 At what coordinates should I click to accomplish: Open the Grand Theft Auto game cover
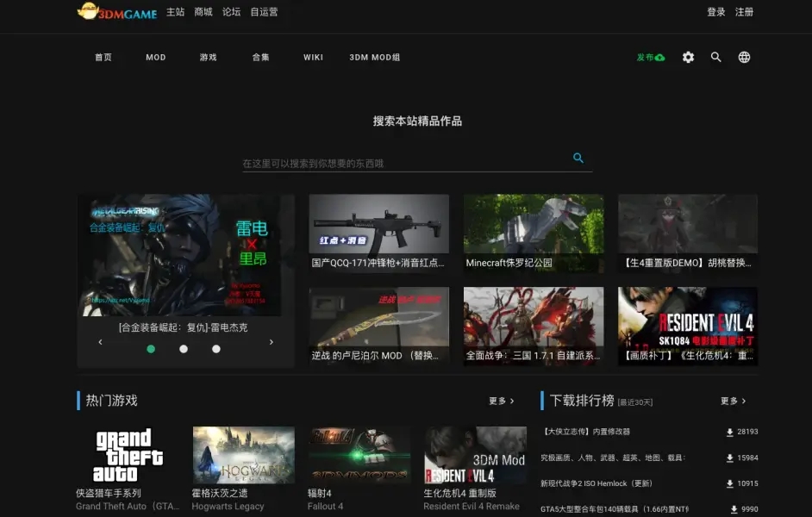click(x=128, y=456)
